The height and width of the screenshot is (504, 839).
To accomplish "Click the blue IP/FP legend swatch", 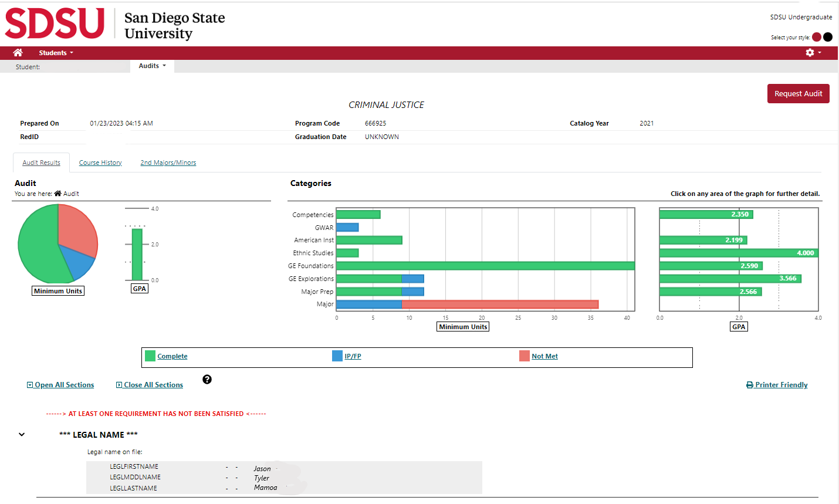I will click(337, 356).
